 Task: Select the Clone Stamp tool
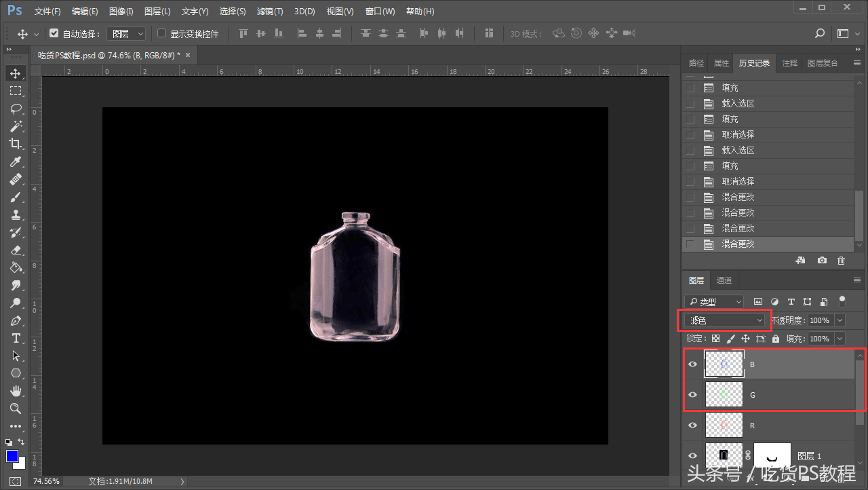click(16, 214)
